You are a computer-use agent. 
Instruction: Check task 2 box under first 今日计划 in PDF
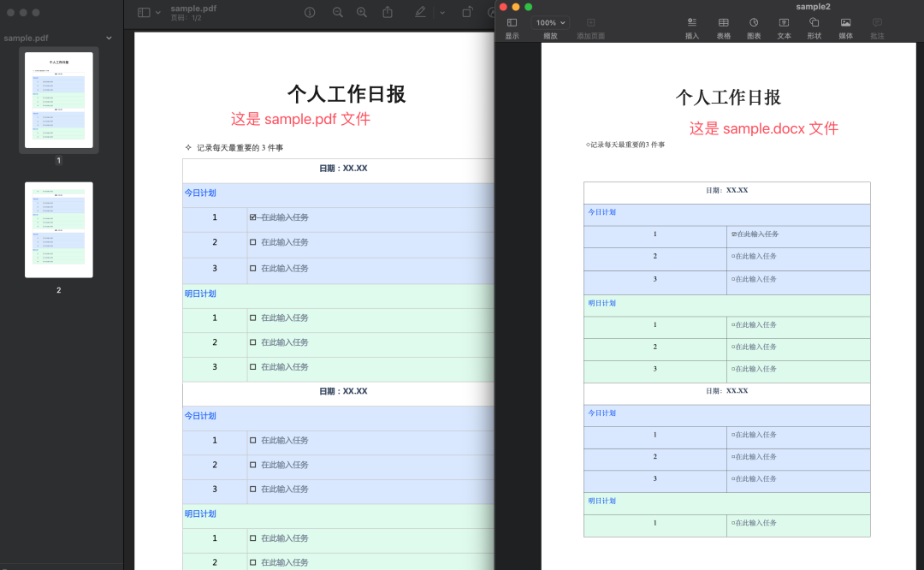click(x=252, y=242)
